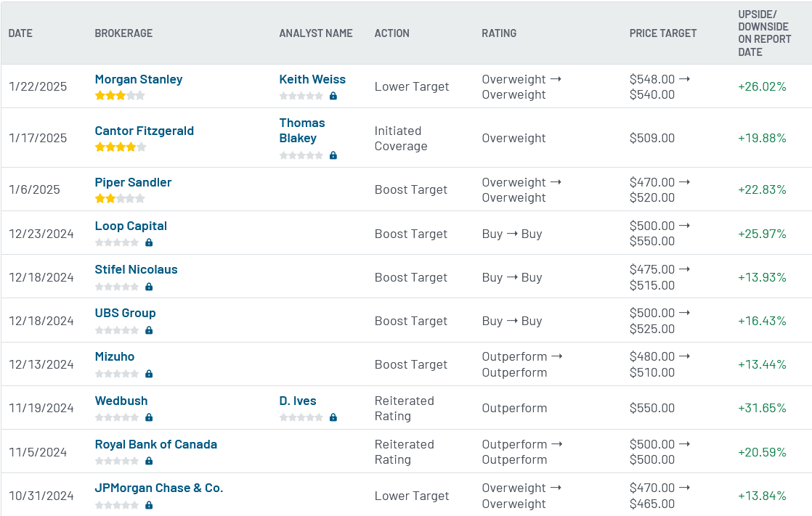Select the date cell 12/23/2024
812x516 pixels.
[41, 234]
